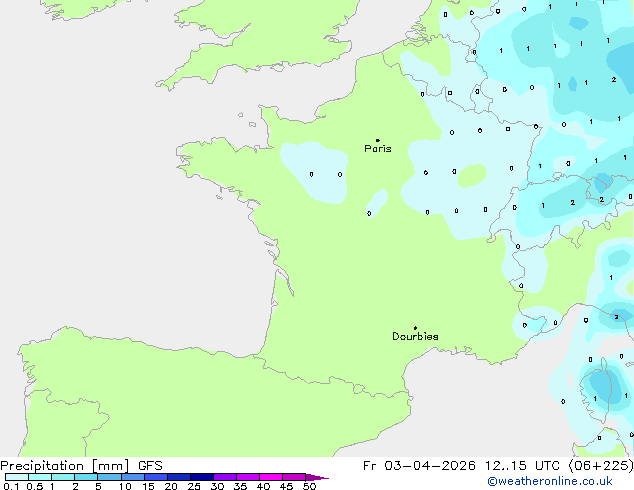
Task: Pick the 25 mm dark blue swatch
Action: tap(202, 477)
